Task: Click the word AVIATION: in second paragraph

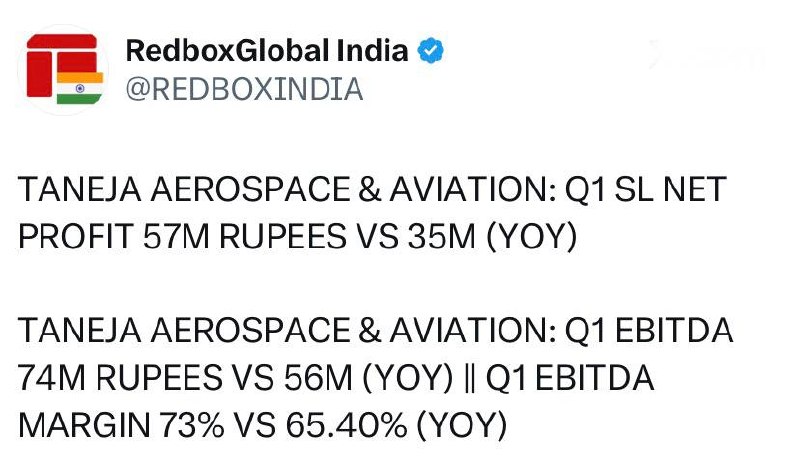Action: click(x=473, y=330)
